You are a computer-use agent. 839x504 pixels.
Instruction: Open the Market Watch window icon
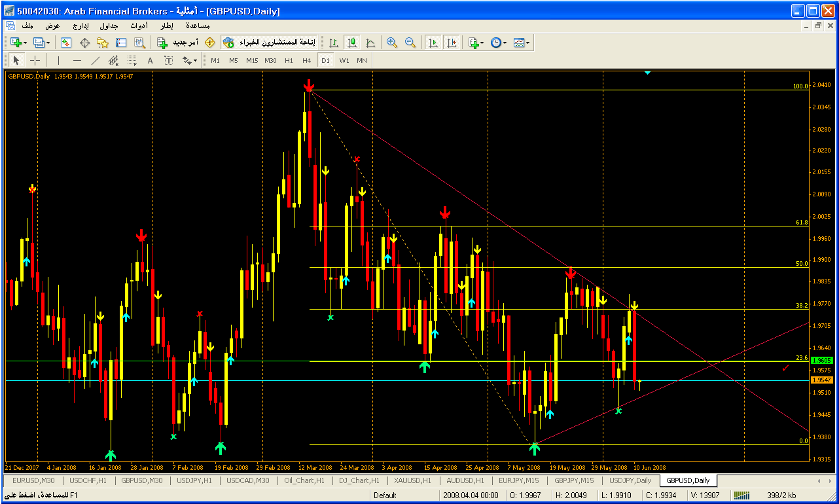click(66, 43)
